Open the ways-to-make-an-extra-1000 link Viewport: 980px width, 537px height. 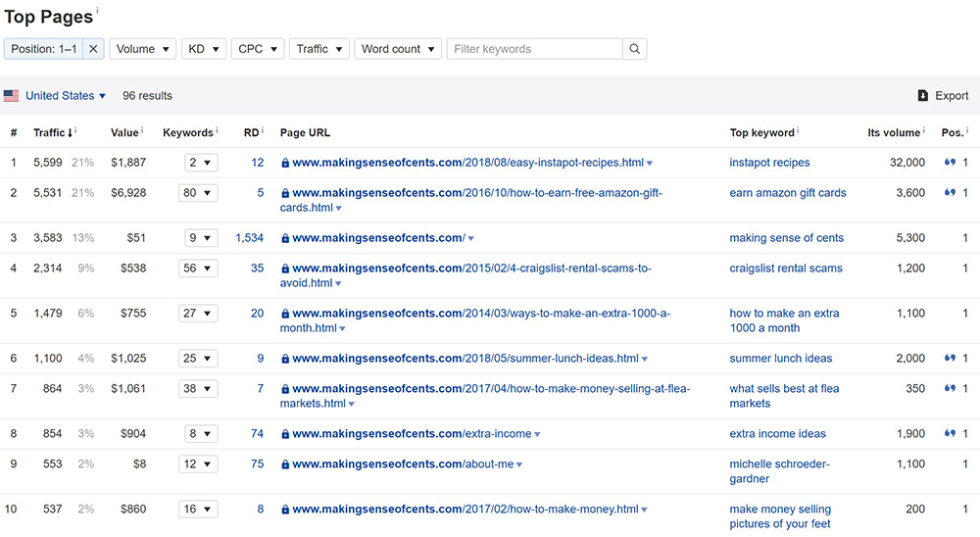click(475, 320)
